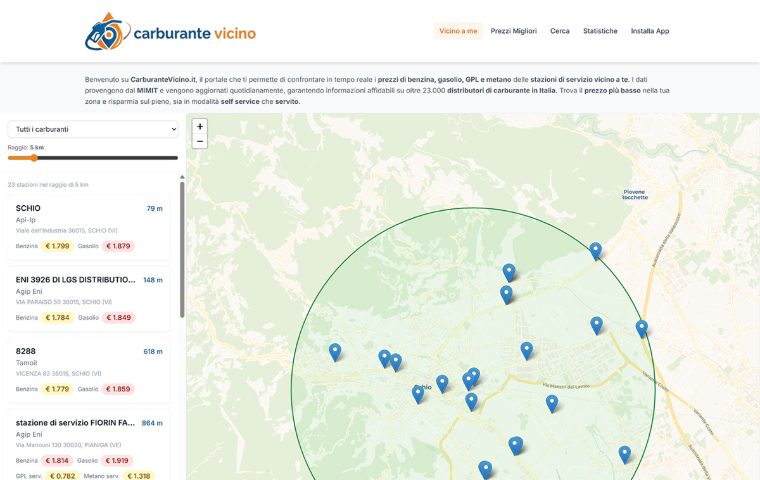The image size is (760, 480).
Task: Click the 618 m distance label
Action: click(x=153, y=352)
